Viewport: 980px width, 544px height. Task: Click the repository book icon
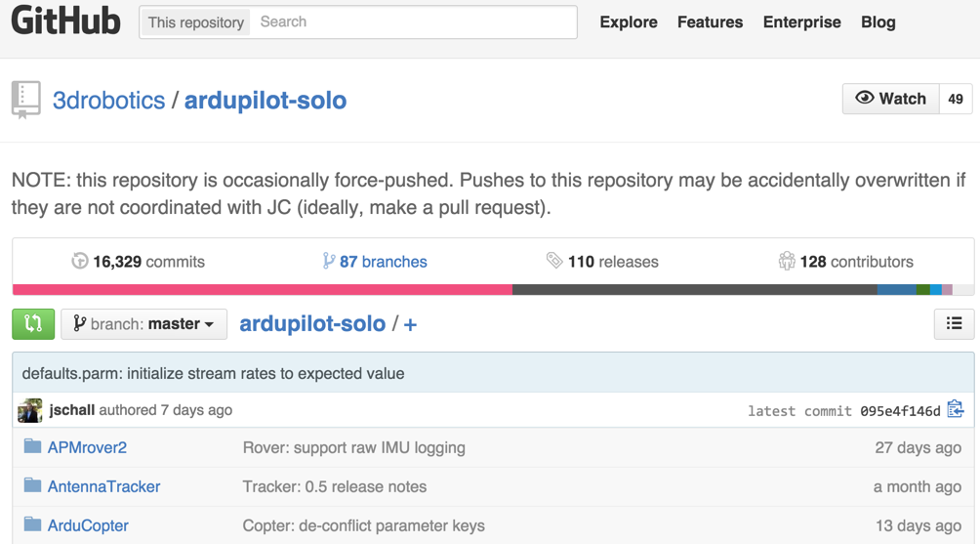[x=26, y=100]
